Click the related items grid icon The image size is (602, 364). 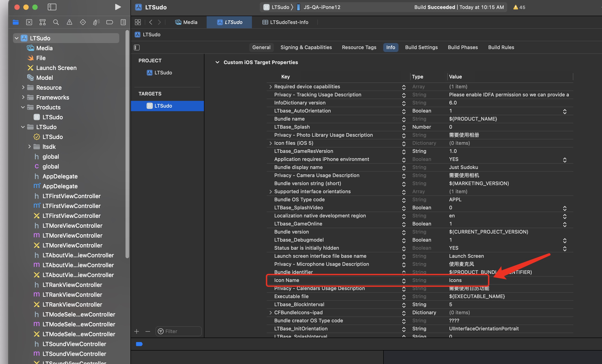[x=138, y=22]
